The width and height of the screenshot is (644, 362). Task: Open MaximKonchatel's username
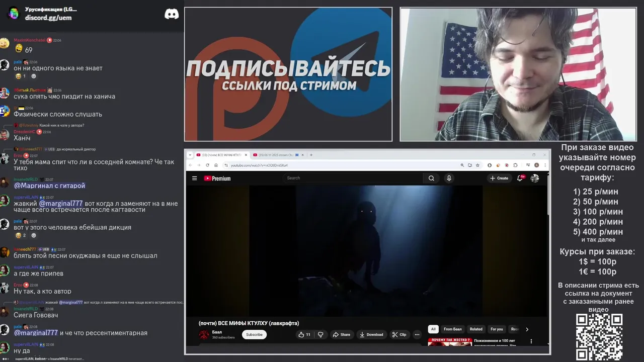click(29, 40)
